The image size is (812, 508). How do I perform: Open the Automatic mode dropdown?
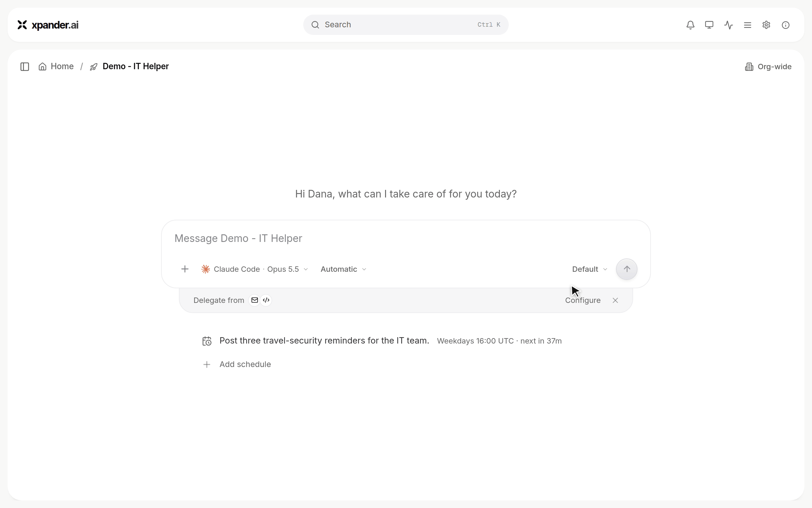343,269
